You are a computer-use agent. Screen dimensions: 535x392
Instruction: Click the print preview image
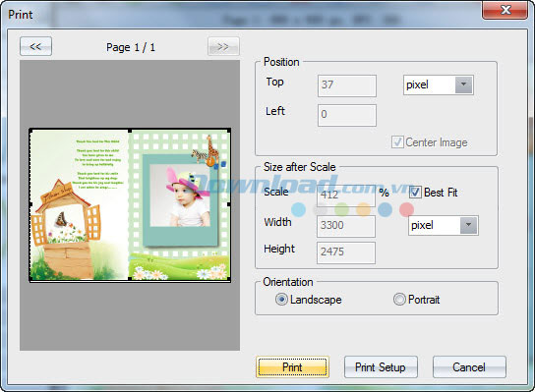point(130,205)
